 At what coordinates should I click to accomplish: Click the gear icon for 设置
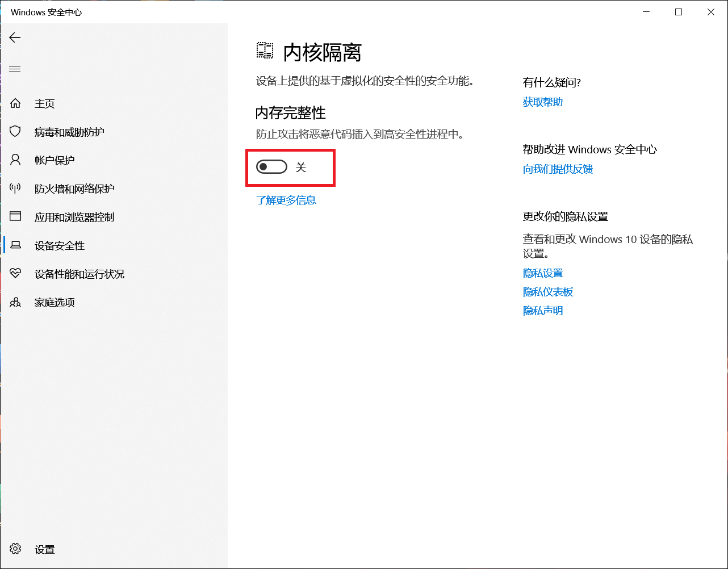15,549
